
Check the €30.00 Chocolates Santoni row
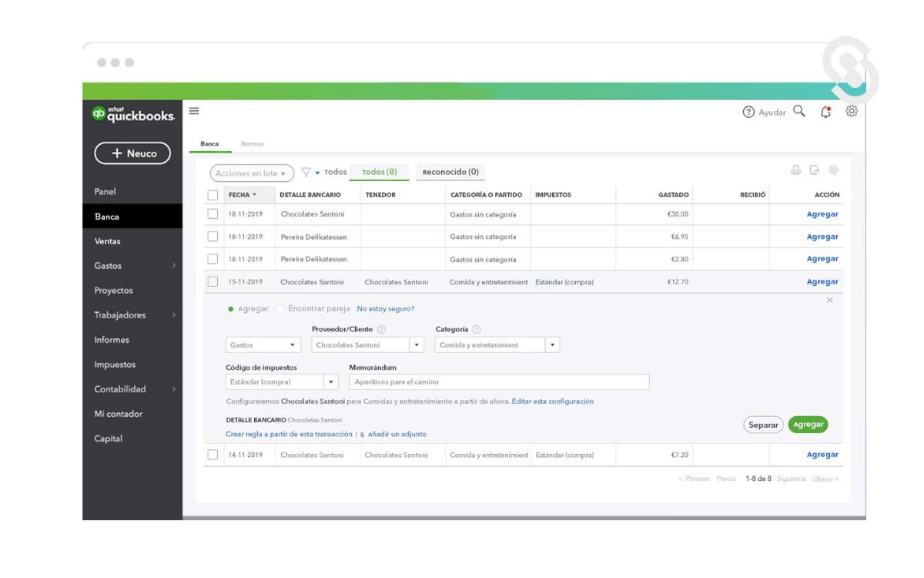click(x=213, y=214)
